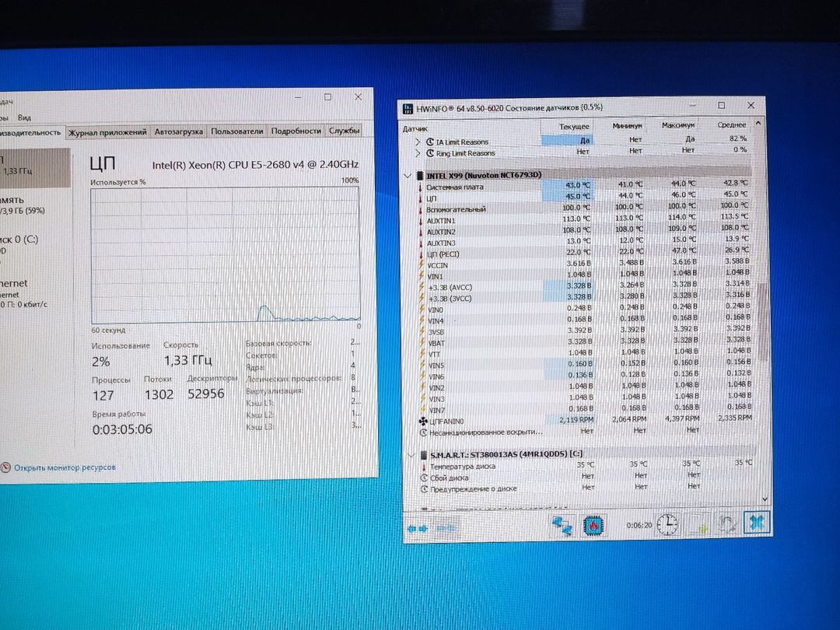Select the AUXTIN1 sensor row

tap(584, 219)
